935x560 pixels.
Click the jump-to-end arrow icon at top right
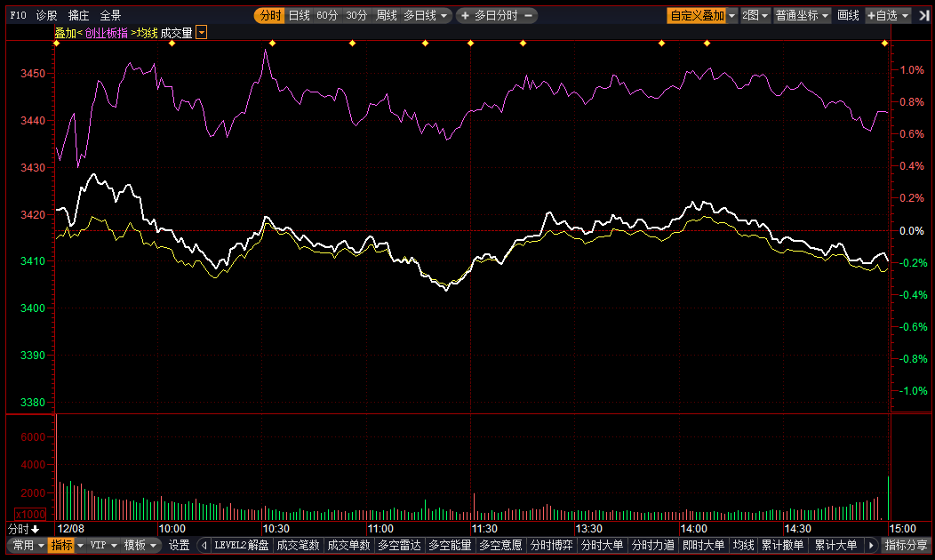924,16
